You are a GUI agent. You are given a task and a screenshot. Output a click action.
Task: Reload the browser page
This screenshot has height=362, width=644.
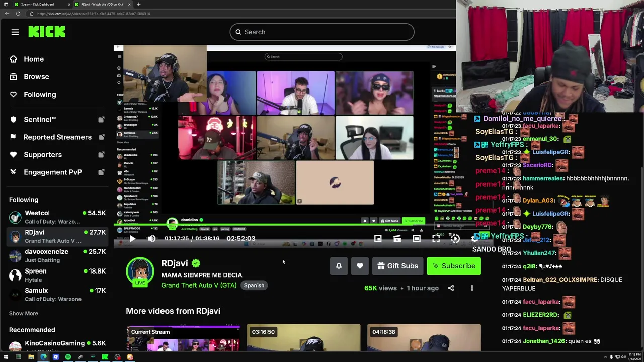18,14
